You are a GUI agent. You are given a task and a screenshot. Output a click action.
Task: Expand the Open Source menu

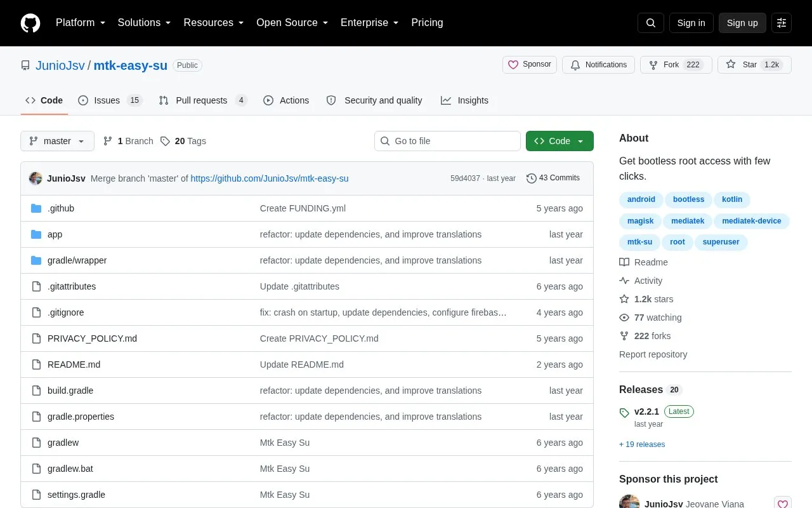292,23
